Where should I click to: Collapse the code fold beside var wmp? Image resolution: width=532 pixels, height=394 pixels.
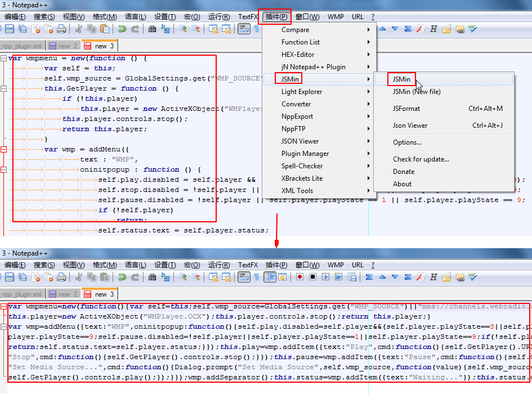(3, 150)
